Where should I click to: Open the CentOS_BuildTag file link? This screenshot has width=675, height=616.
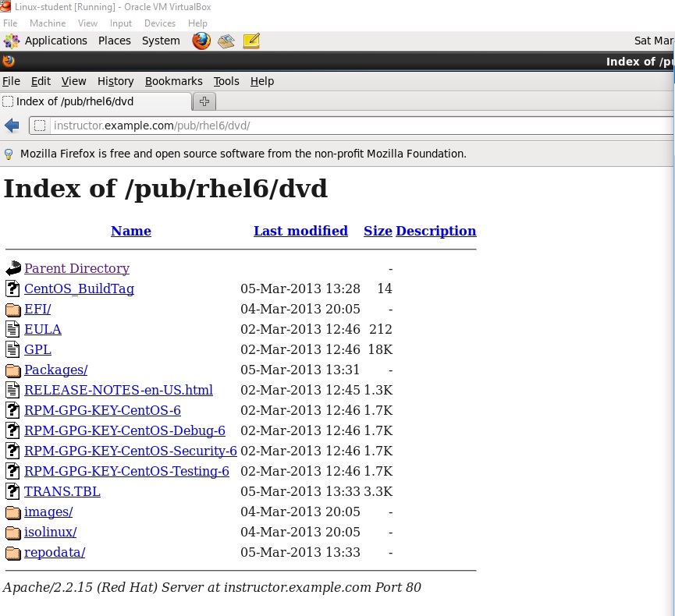80,289
